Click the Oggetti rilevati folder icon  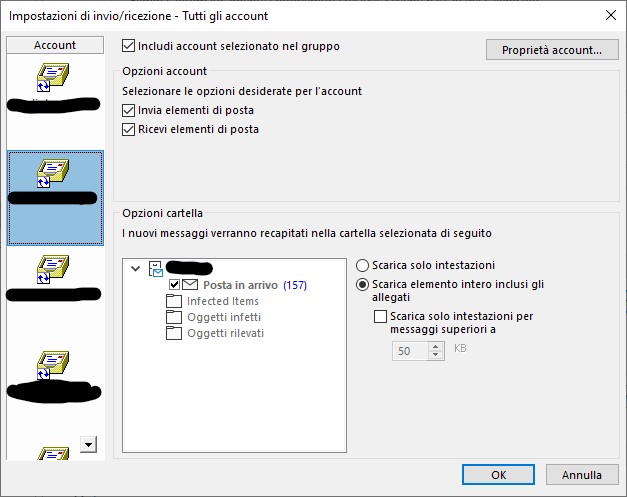[x=174, y=333]
